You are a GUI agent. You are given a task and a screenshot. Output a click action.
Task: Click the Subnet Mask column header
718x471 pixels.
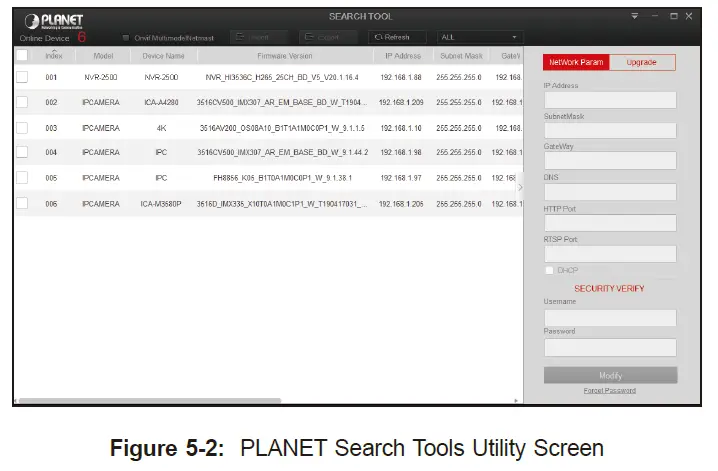pyautogui.click(x=461, y=55)
